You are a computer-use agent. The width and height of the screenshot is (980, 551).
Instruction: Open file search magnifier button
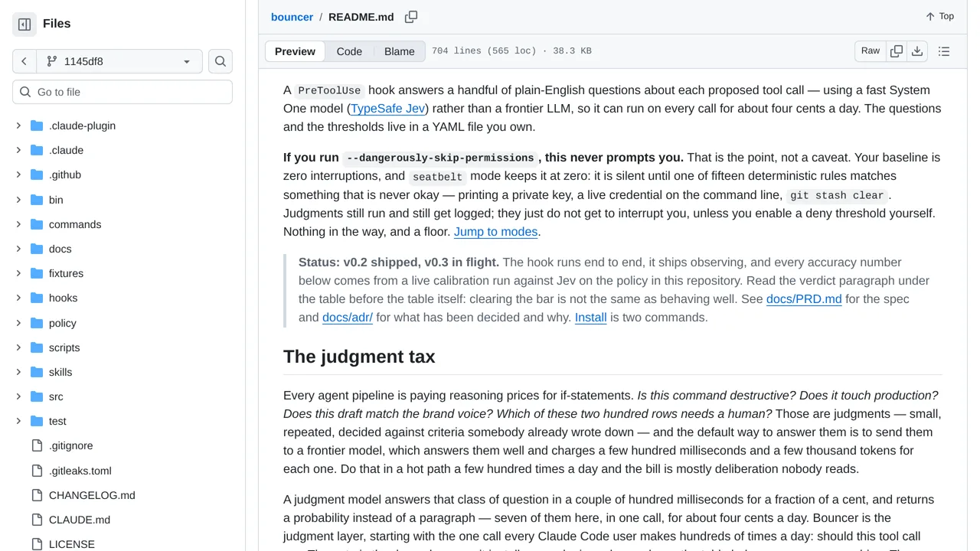click(220, 61)
